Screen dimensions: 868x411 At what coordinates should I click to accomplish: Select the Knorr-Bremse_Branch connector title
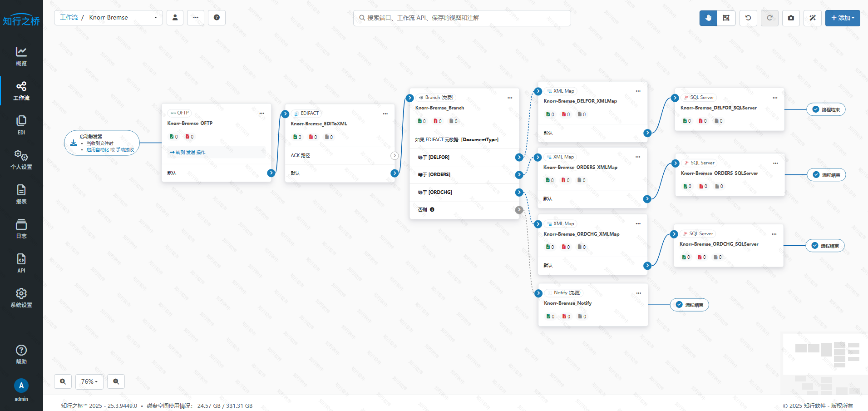(439, 108)
